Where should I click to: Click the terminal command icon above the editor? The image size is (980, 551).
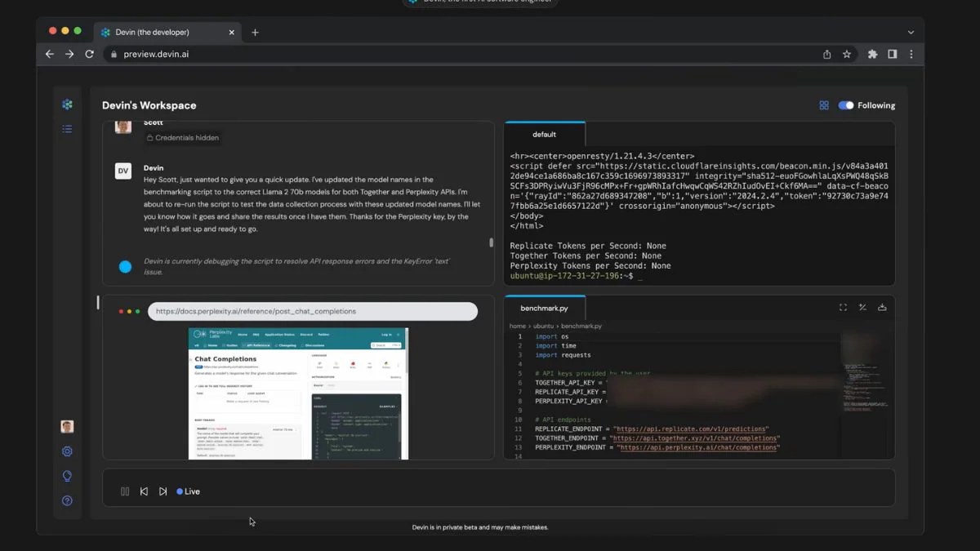point(862,307)
